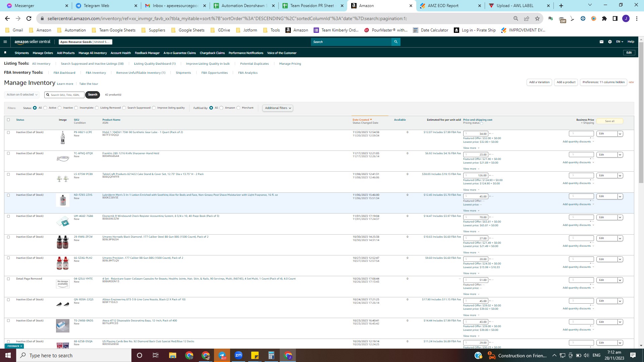Bookmark this page with the star icon
The width and height of the screenshot is (644, 362).
click(x=537, y=18)
